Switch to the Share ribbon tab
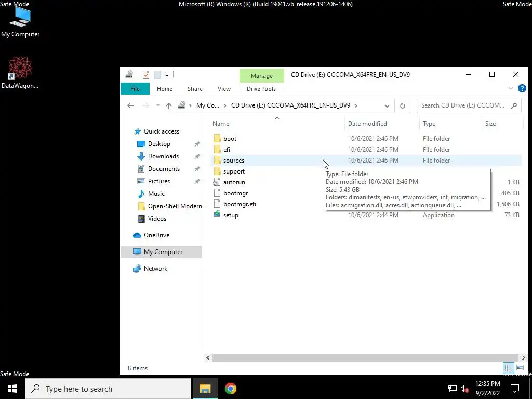Viewport: 532px width, 399px height. (x=195, y=89)
